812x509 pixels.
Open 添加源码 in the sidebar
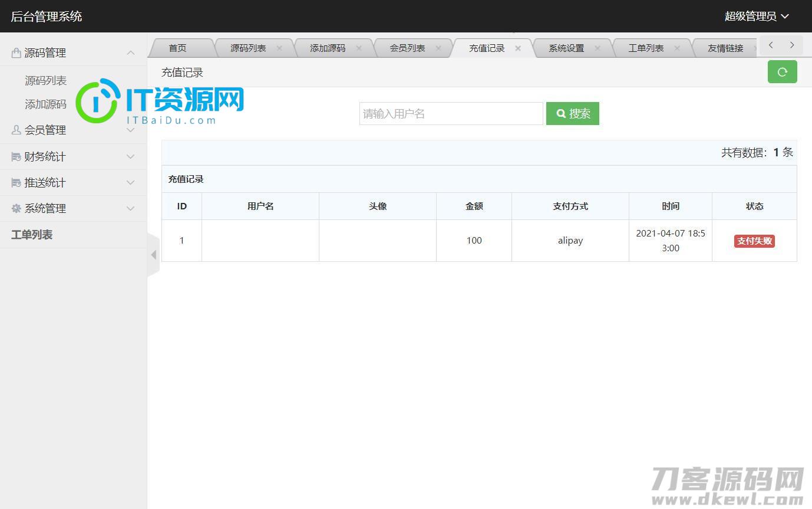[x=45, y=104]
